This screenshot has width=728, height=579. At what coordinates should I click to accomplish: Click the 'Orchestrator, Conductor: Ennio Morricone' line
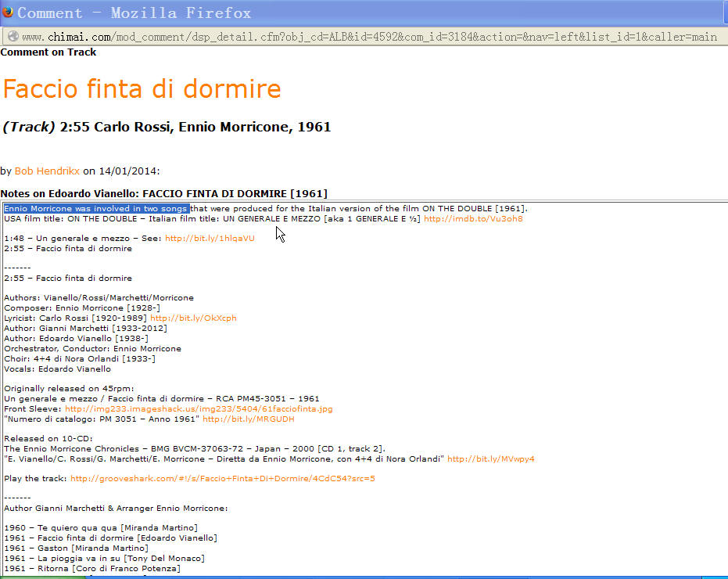tap(93, 348)
